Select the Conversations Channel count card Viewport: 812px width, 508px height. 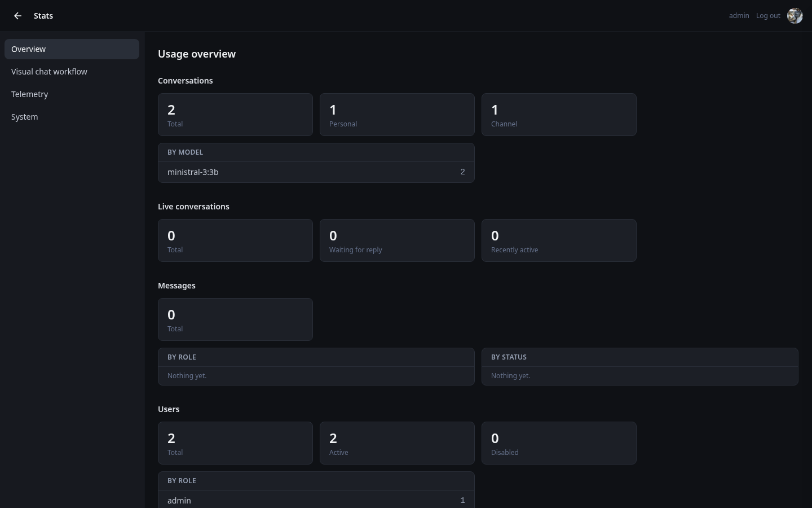click(x=559, y=115)
